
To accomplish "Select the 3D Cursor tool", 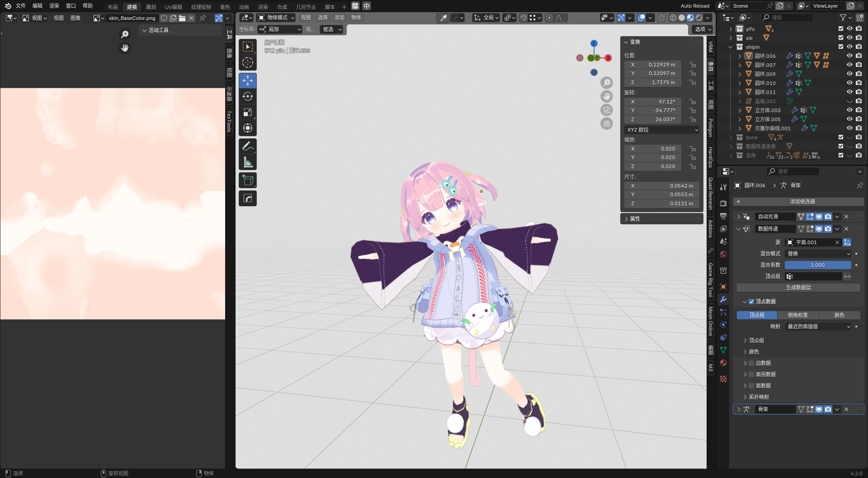I will pyautogui.click(x=247, y=62).
